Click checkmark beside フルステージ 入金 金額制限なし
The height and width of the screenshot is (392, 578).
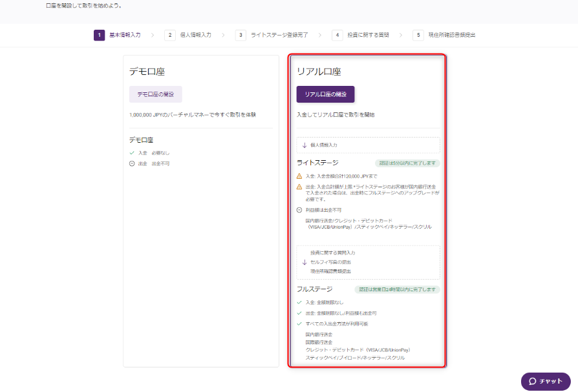click(x=299, y=302)
